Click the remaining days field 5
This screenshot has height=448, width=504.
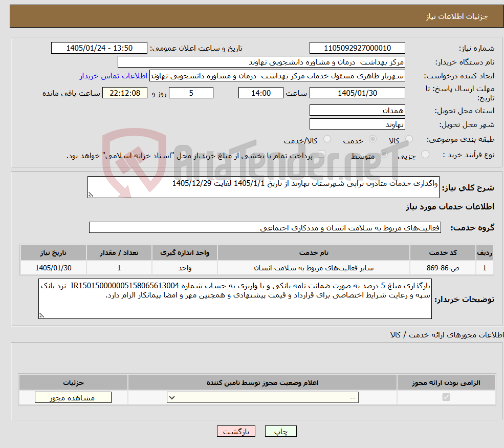tap(191, 93)
